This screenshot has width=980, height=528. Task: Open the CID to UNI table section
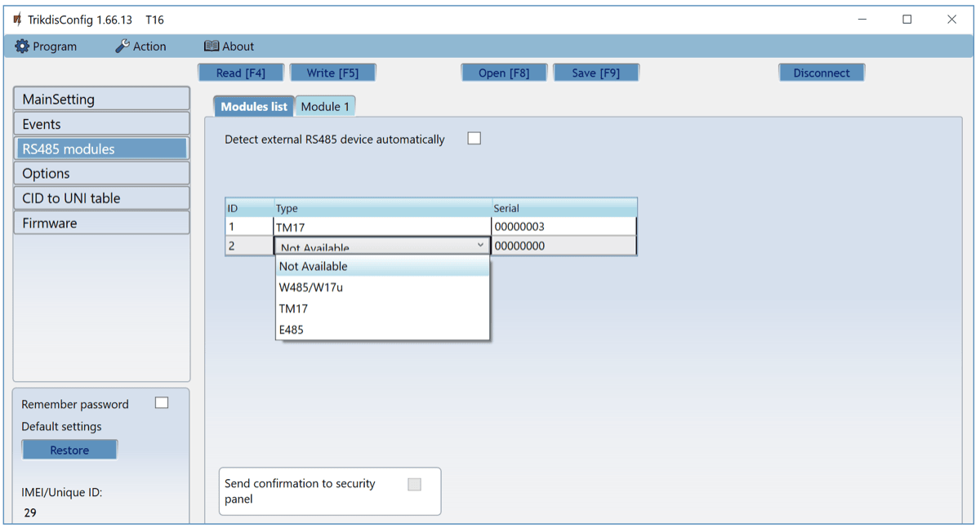tap(101, 198)
